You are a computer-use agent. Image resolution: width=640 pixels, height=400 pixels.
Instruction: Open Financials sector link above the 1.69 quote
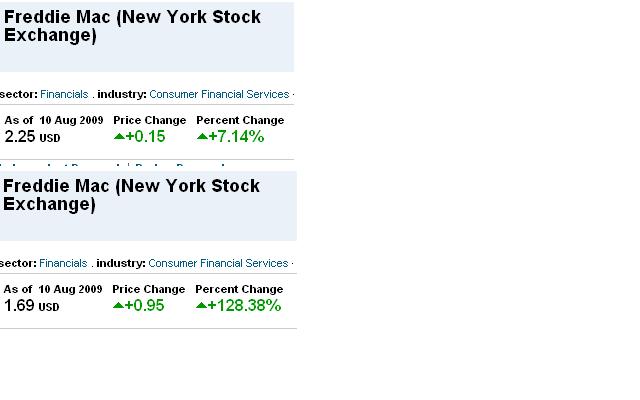click(x=63, y=263)
